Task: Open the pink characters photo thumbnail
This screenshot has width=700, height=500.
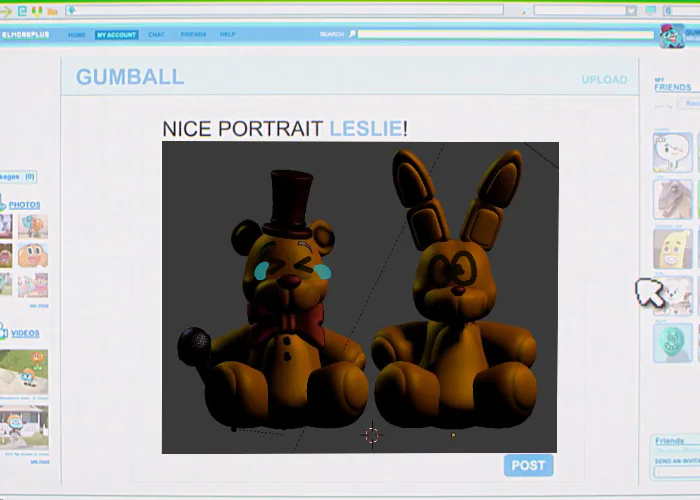Action: tap(33, 285)
